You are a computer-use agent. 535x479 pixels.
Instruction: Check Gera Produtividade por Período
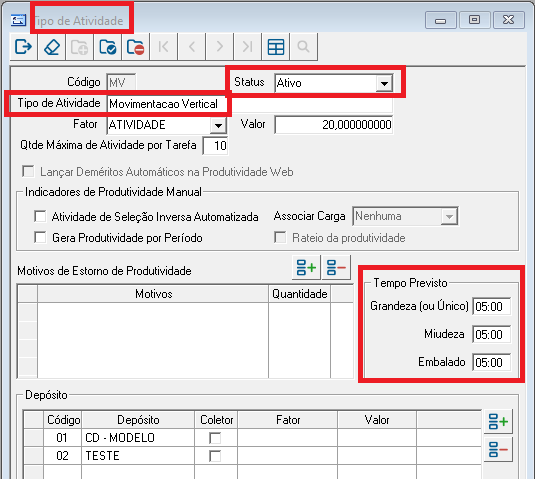(x=40, y=237)
